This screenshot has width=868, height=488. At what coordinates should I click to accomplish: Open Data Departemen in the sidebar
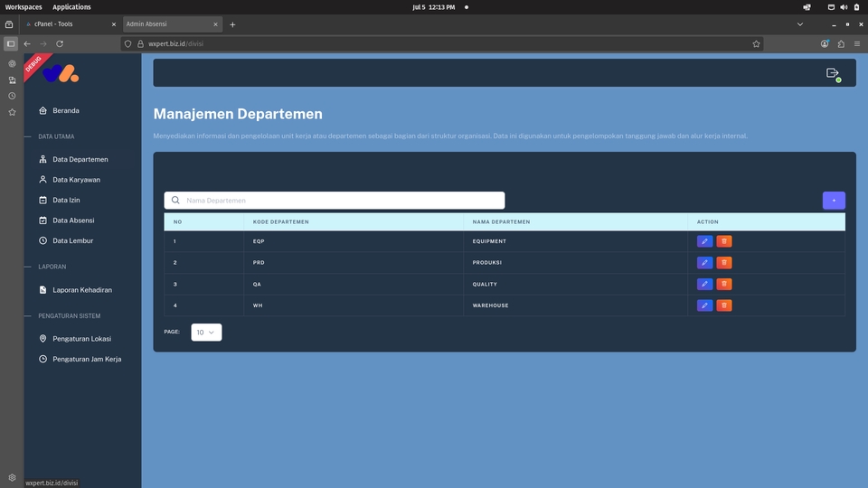(x=80, y=159)
